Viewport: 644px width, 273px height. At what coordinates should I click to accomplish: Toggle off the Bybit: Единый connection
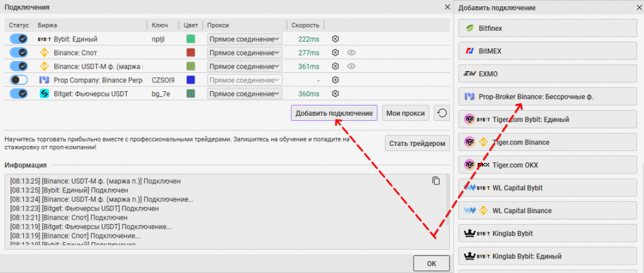18,39
